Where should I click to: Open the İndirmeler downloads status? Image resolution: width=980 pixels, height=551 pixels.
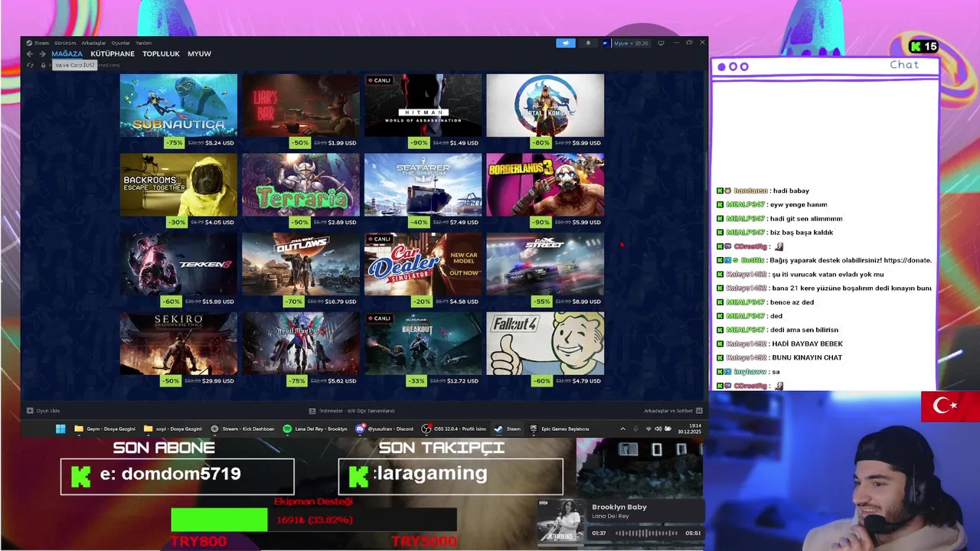click(x=352, y=411)
